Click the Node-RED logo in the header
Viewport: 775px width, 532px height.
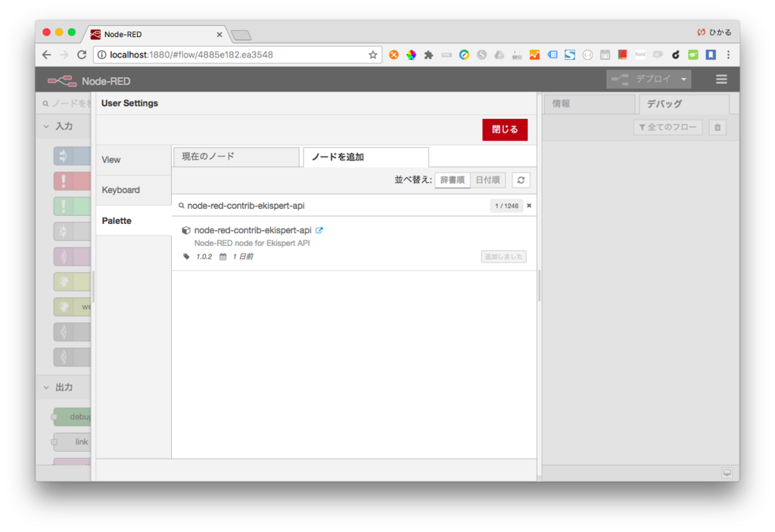pyautogui.click(x=89, y=81)
